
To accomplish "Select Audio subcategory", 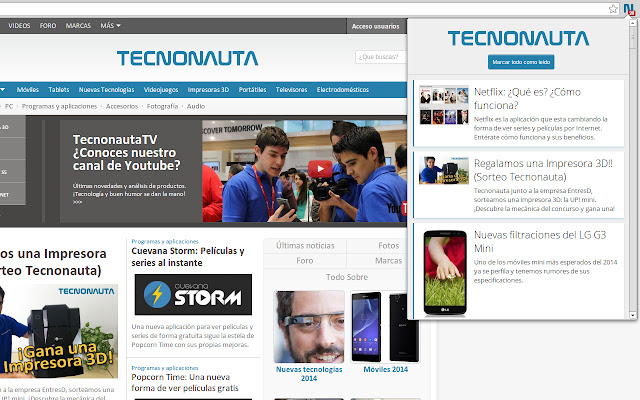I will 196,106.
